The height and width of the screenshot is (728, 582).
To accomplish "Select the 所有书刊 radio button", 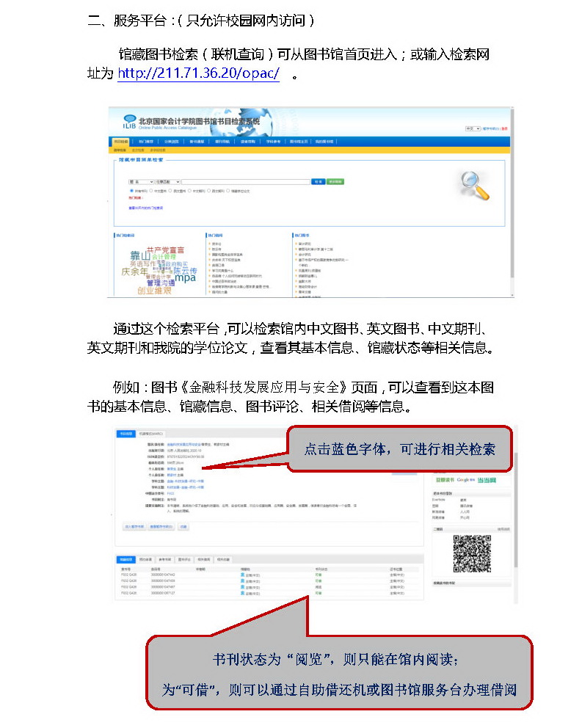I will coord(131,191).
